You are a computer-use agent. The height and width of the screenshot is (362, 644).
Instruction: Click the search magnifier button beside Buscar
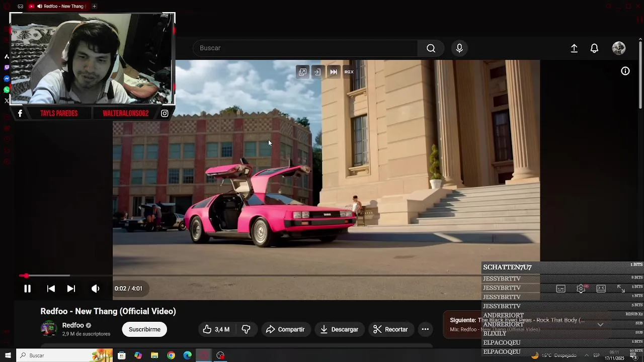pyautogui.click(x=431, y=48)
